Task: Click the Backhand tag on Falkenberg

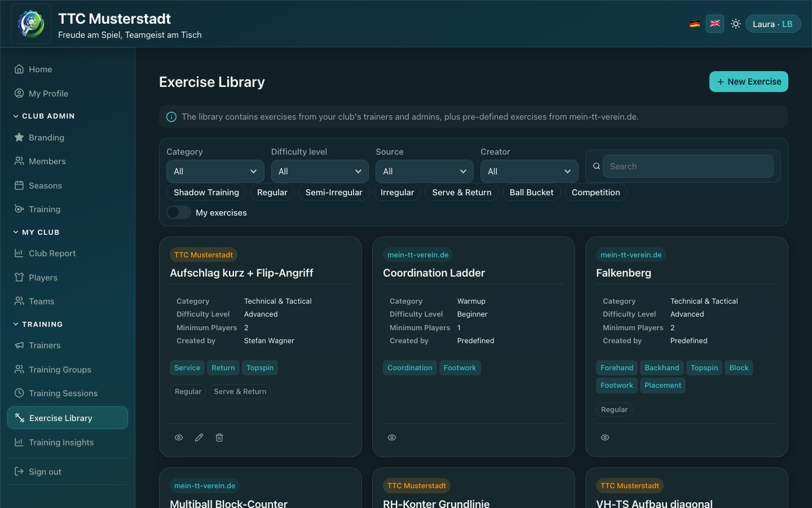Action: click(662, 368)
